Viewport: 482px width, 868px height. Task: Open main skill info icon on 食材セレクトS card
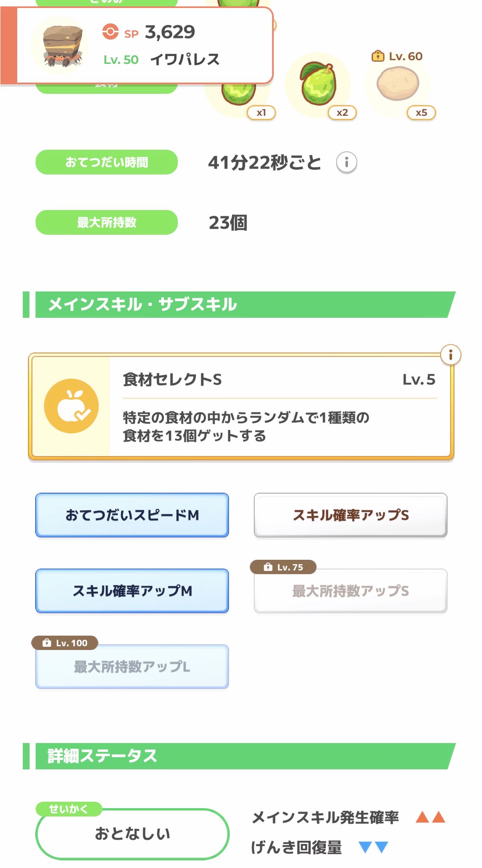[x=450, y=355]
